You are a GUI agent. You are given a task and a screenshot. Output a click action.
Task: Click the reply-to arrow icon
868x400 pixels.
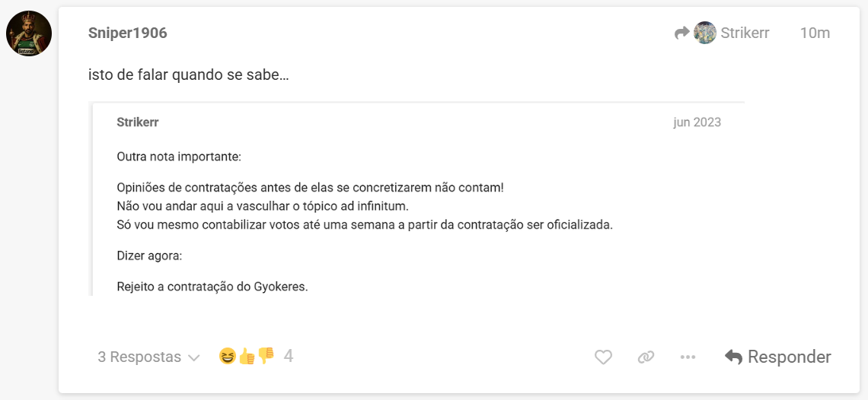[x=681, y=33]
